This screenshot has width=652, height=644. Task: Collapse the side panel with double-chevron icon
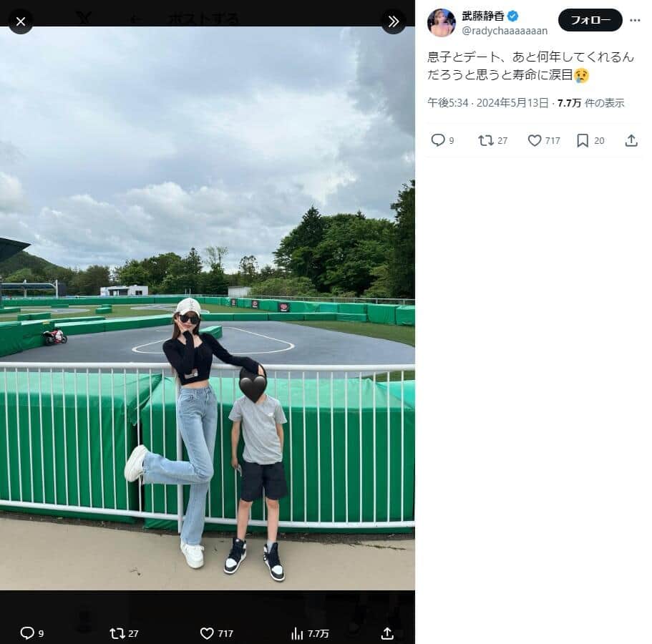click(x=393, y=21)
